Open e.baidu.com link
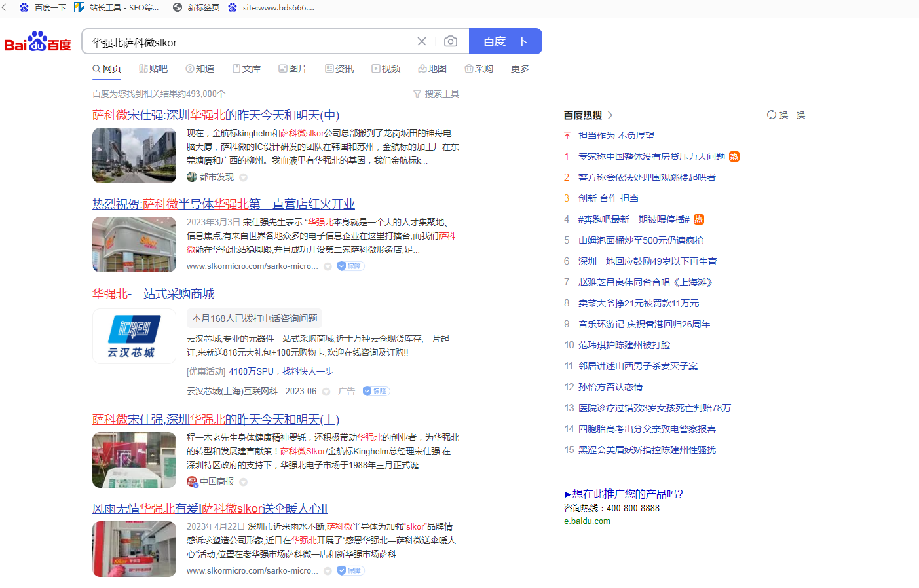 587,521
